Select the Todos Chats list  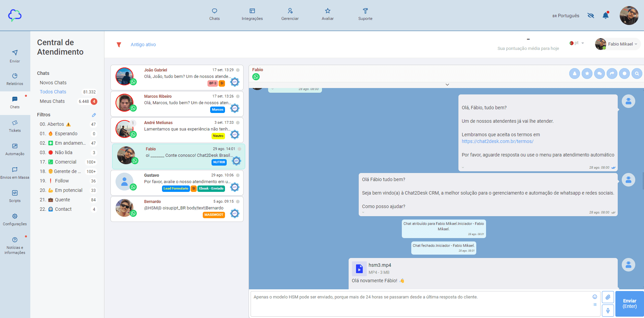(53, 92)
